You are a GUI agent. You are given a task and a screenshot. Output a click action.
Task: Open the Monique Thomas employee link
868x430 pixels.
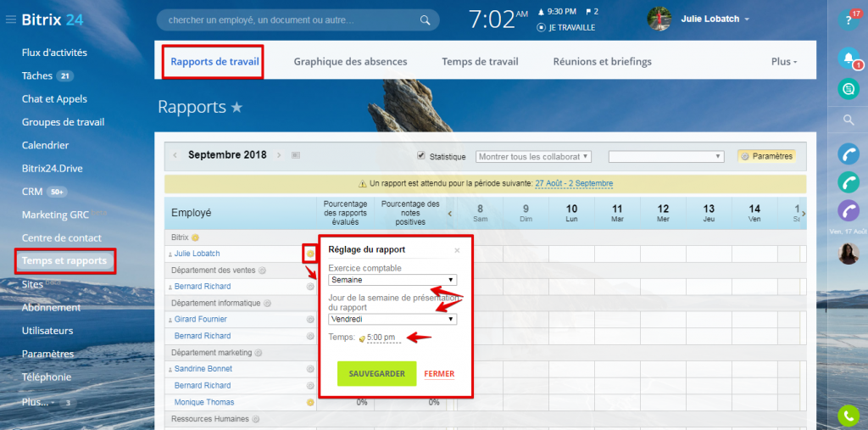click(204, 402)
